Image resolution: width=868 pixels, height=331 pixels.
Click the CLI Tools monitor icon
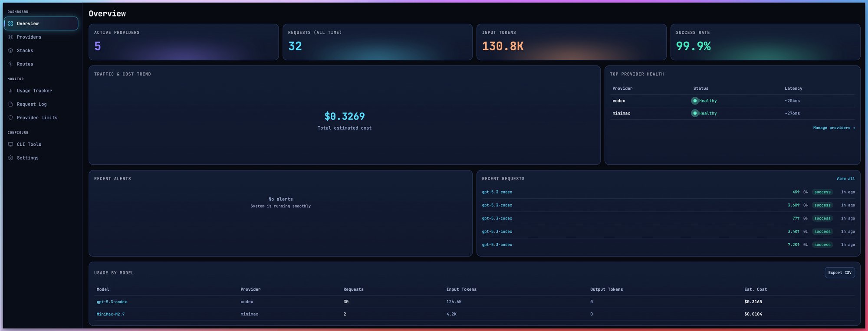pos(10,144)
